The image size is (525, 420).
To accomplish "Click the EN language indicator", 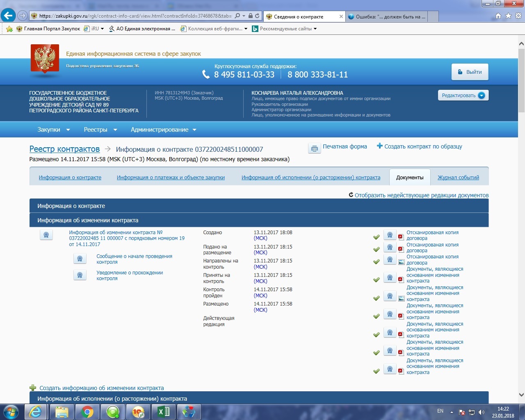I will pyautogui.click(x=440, y=411).
